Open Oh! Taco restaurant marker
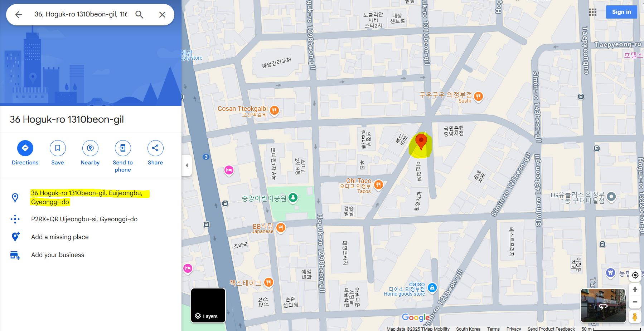The height and width of the screenshot is (331, 644). click(378, 185)
